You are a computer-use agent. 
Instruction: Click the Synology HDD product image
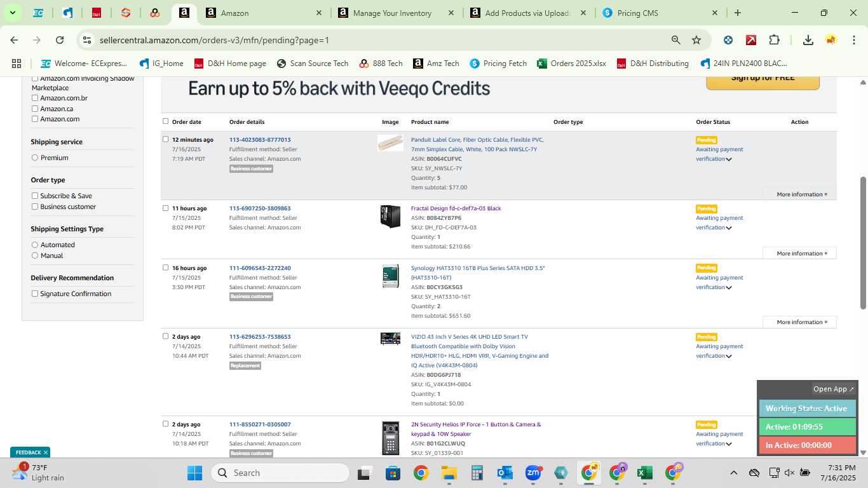coord(390,276)
